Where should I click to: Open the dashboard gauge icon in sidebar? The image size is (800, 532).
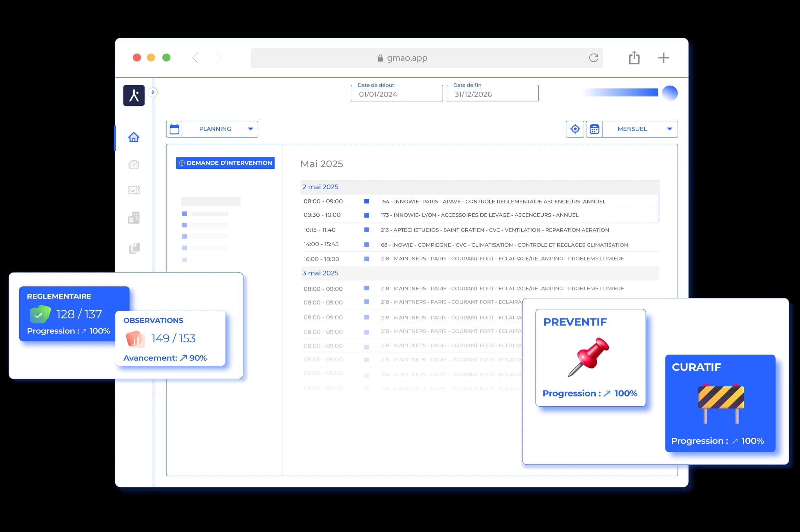pos(134,165)
